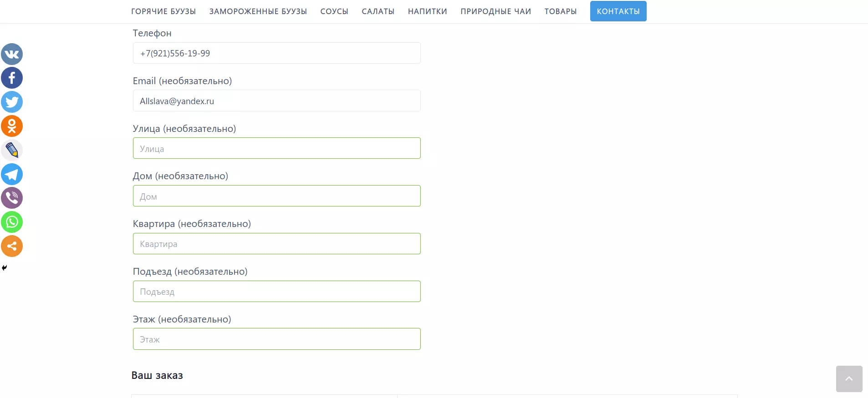Open the Горячие буузы menu

[163, 11]
